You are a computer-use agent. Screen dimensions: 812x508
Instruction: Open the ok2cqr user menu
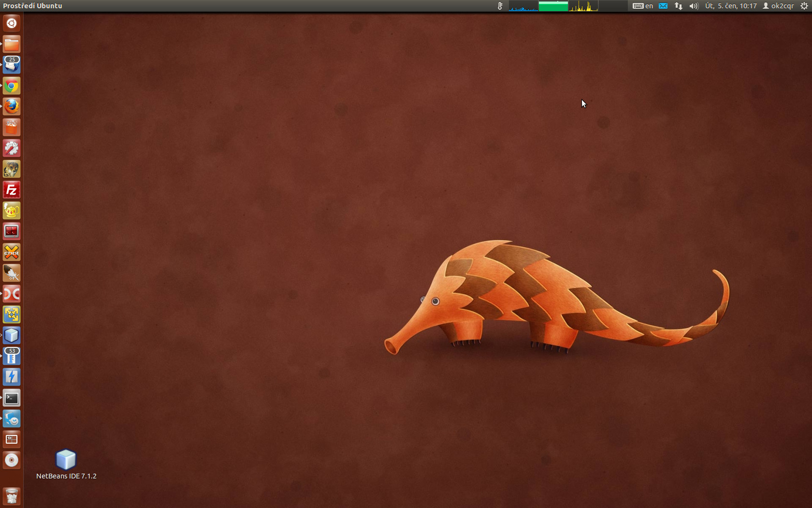coord(778,6)
